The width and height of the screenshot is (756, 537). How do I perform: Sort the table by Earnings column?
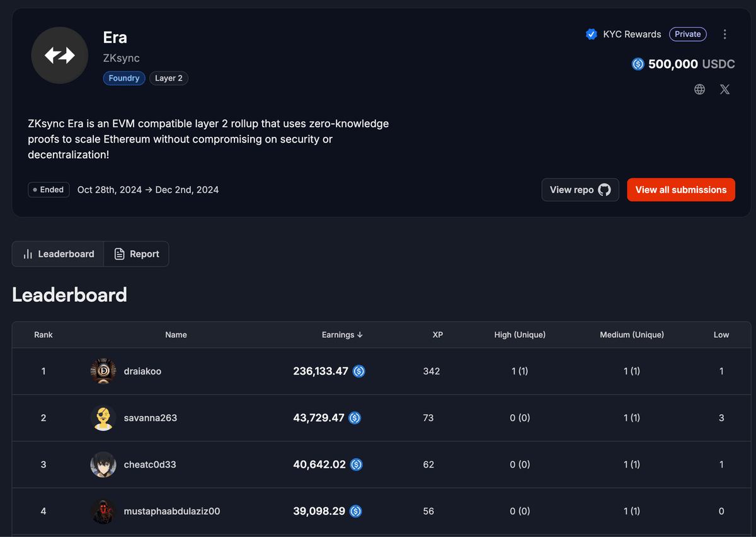341,335
